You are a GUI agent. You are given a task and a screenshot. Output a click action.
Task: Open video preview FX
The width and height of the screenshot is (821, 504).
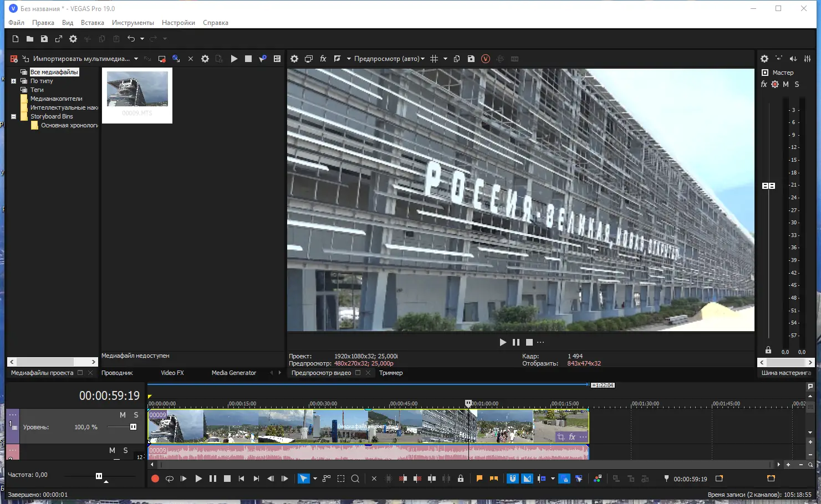323,59
